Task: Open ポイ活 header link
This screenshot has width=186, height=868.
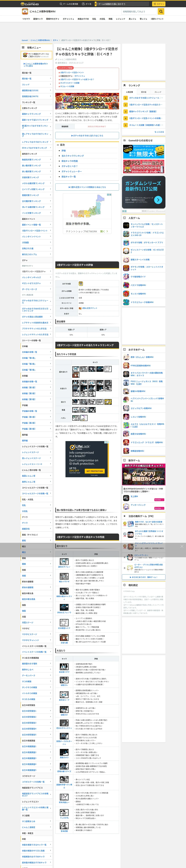Action: pyautogui.click(x=87, y=4)
